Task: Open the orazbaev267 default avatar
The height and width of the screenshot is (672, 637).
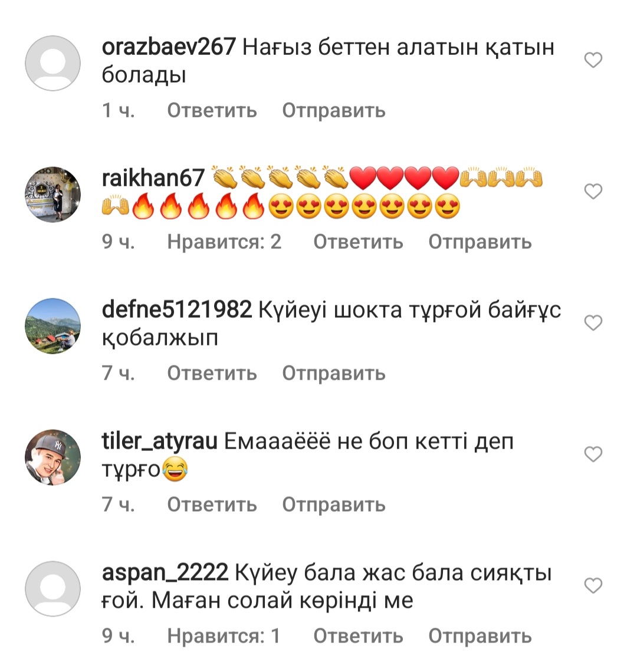Action: (x=52, y=63)
